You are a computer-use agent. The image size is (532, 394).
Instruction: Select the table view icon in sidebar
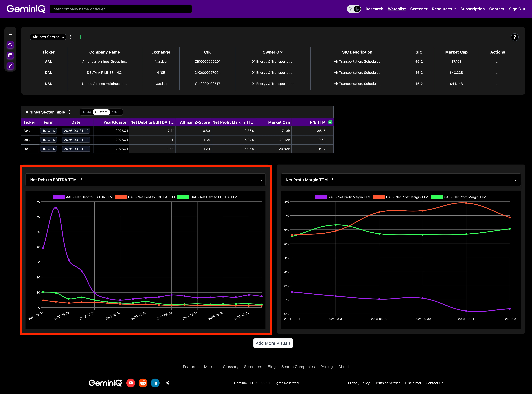pos(10,55)
